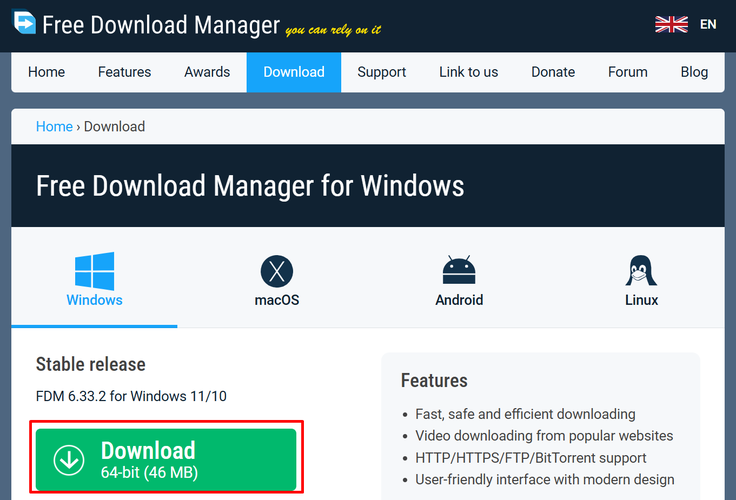Visit the Forum from the navigation bar
Viewport: 736px width, 500px height.
pos(628,72)
